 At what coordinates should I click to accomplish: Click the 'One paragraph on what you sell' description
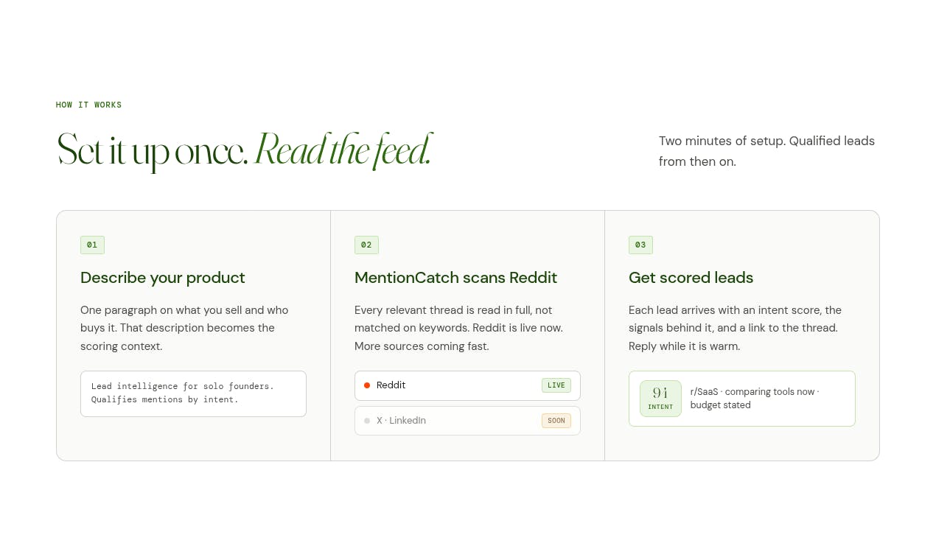pos(184,328)
